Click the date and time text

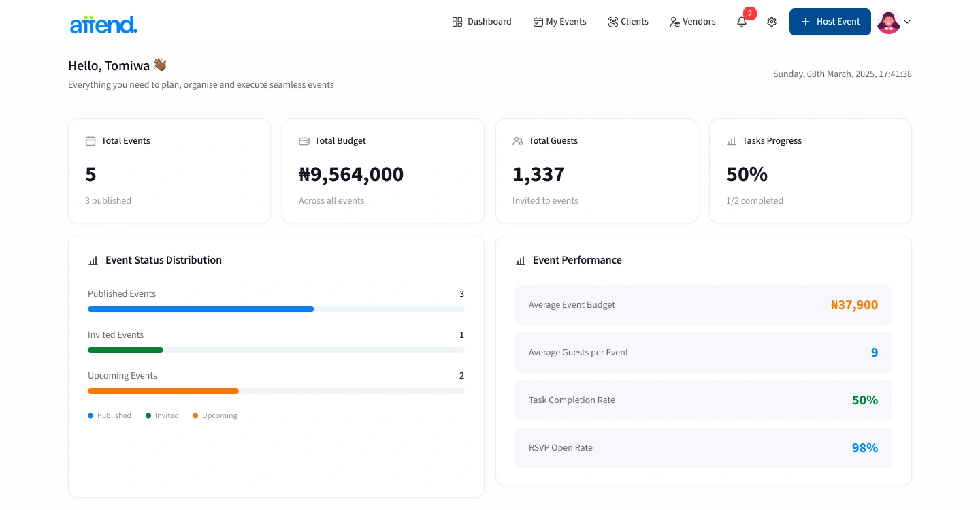coord(843,74)
